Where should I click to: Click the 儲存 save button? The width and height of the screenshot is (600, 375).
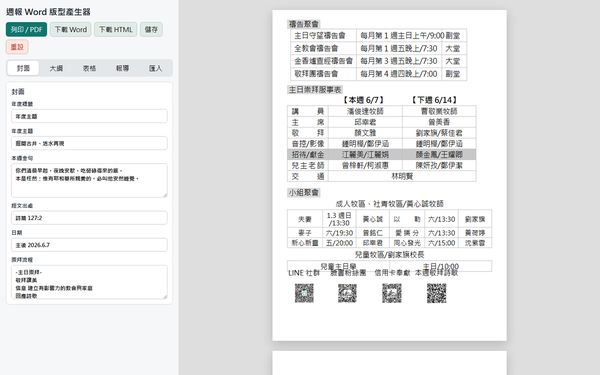coord(151,29)
